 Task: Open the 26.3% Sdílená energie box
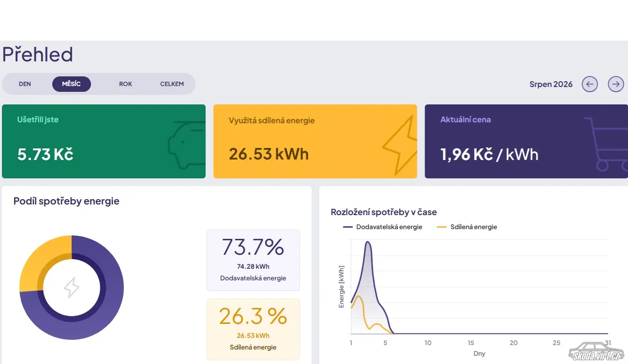click(253, 329)
